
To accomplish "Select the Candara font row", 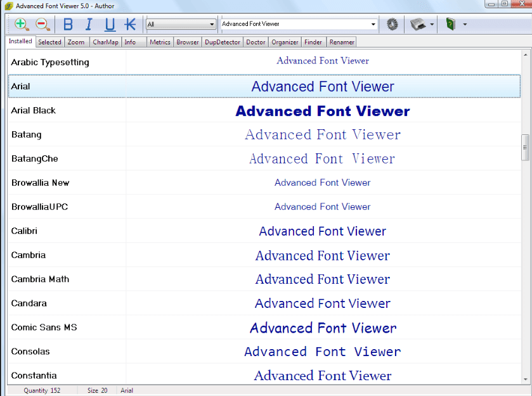I will [x=264, y=303].
